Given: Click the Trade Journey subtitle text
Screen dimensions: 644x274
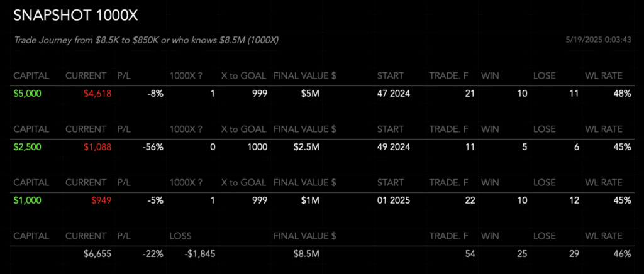Looking at the screenshot, I should 147,40.
